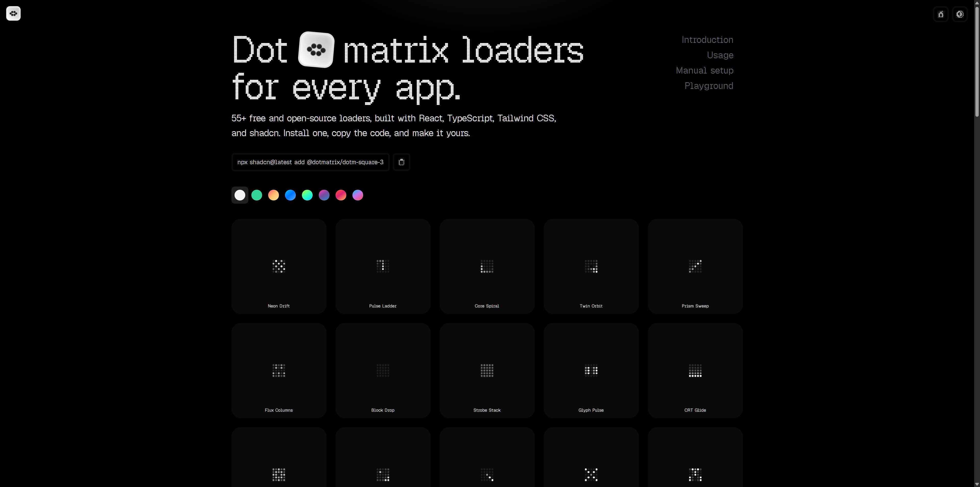The height and width of the screenshot is (487, 980).
Task: Click the Neon Drift dot animation icon
Action: (x=279, y=266)
